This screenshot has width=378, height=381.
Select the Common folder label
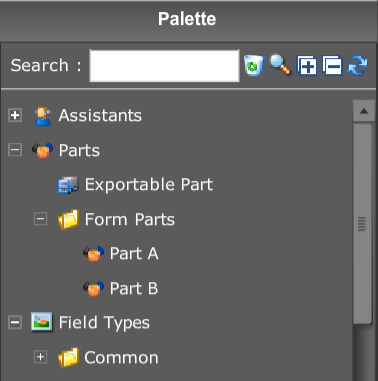tap(121, 358)
